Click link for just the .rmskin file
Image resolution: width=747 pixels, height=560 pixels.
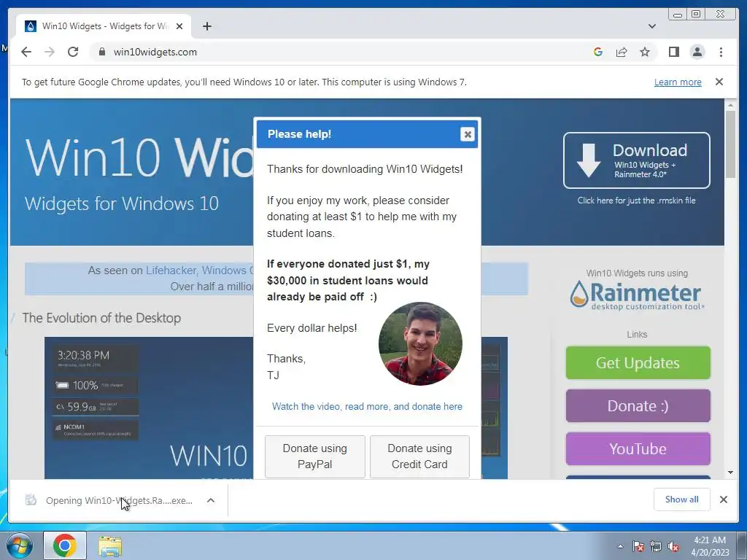(x=636, y=201)
